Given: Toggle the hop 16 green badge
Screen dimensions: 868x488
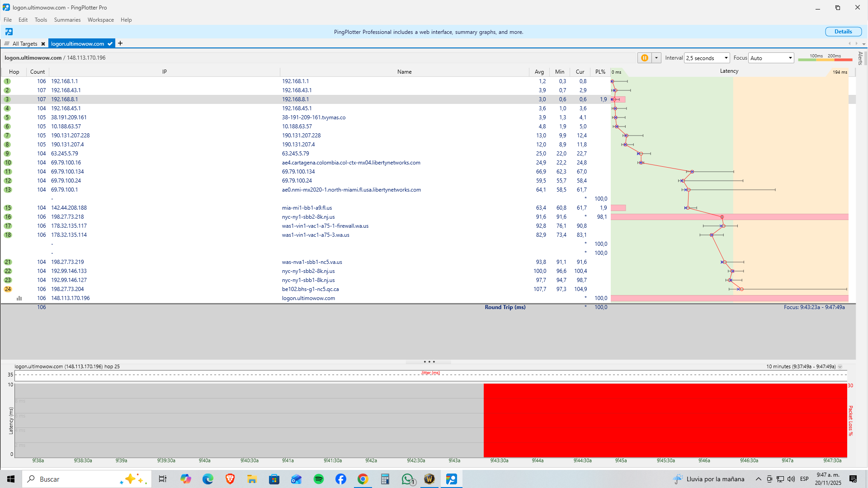Looking at the screenshot, I should click(x=8, y=217).
